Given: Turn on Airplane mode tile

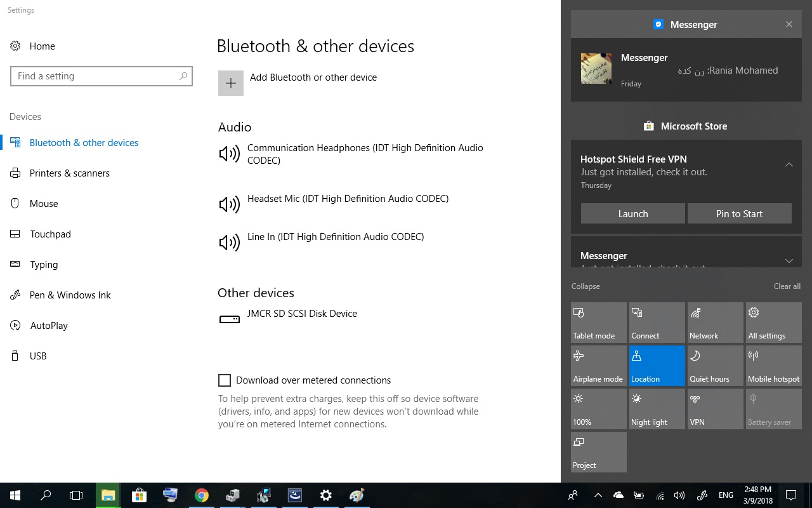Looking at the screenshot, I should (x=598, y=366).
